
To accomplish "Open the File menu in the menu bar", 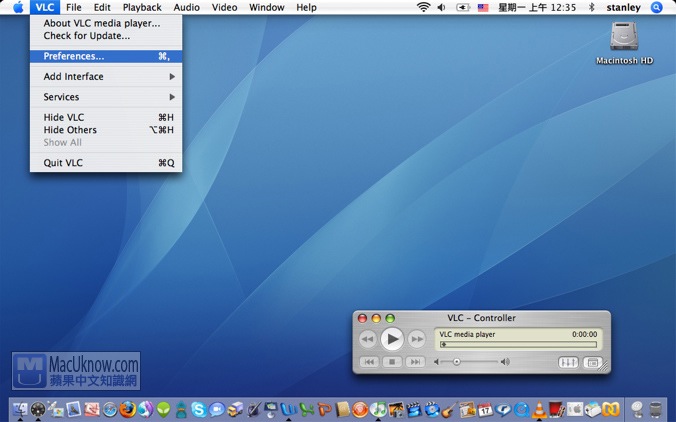I will tap(74, 7).
